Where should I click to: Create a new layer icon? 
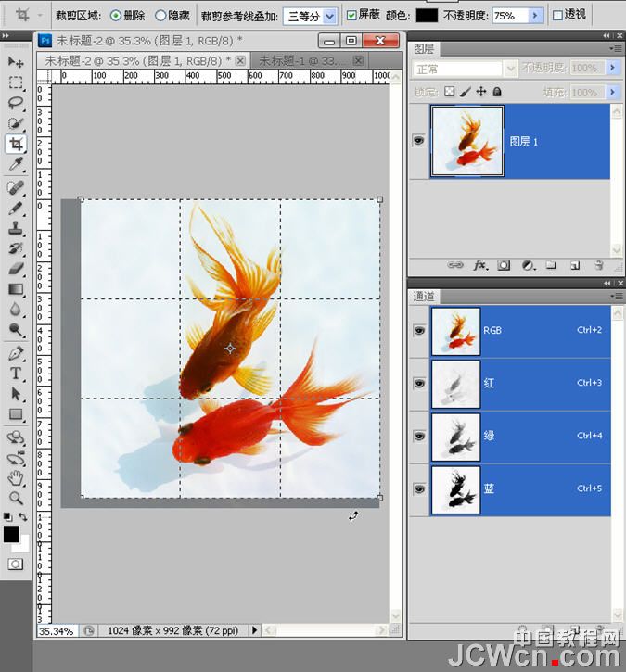click(x=575, y=265)
